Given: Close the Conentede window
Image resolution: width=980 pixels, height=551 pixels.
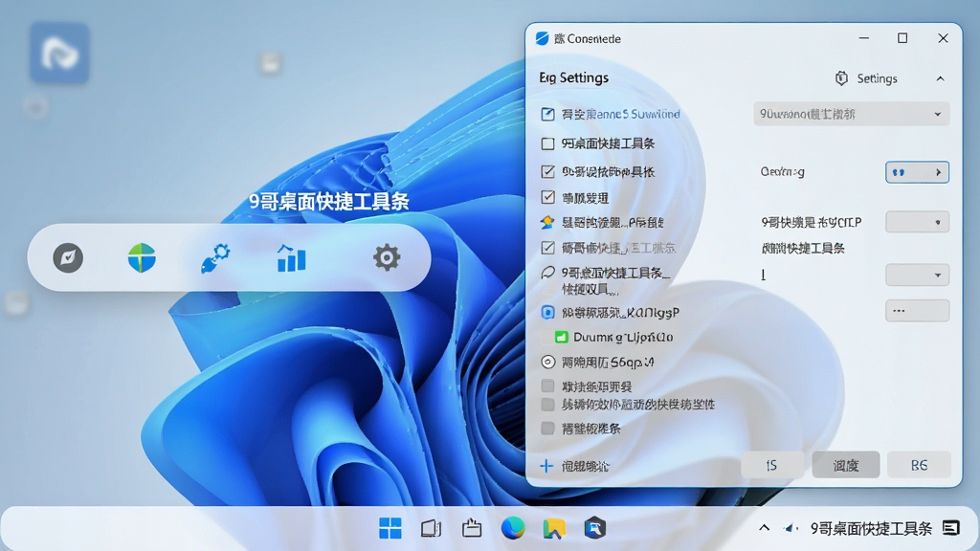Looking at the screenshot, I should [x=943, y=38].
